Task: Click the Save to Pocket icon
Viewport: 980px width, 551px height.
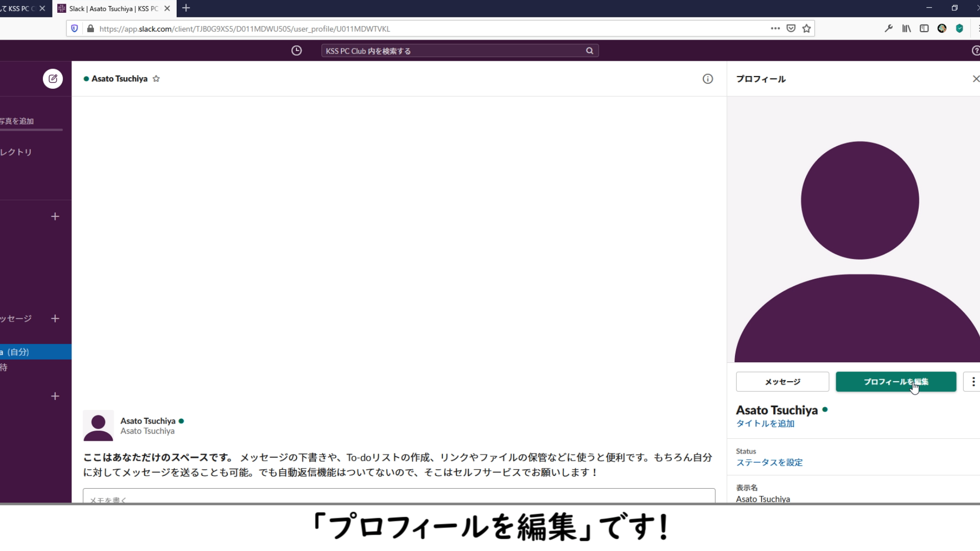Action: (791, 29)
